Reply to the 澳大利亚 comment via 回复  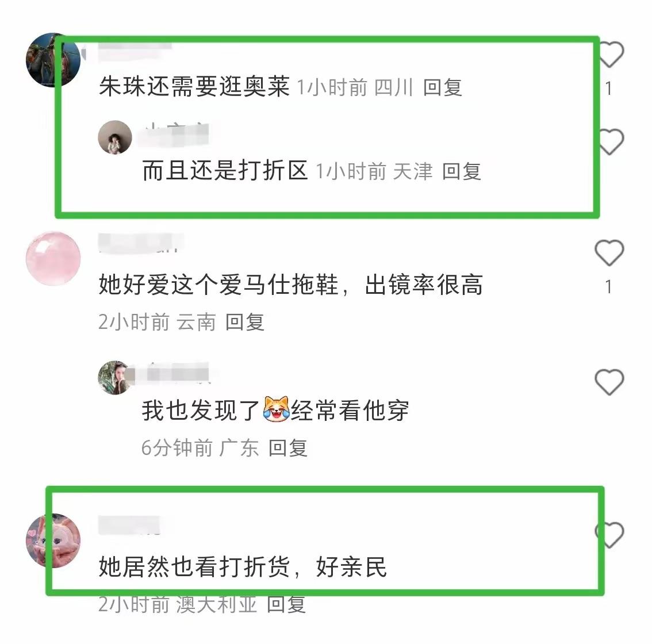click(x=286, y=604)
